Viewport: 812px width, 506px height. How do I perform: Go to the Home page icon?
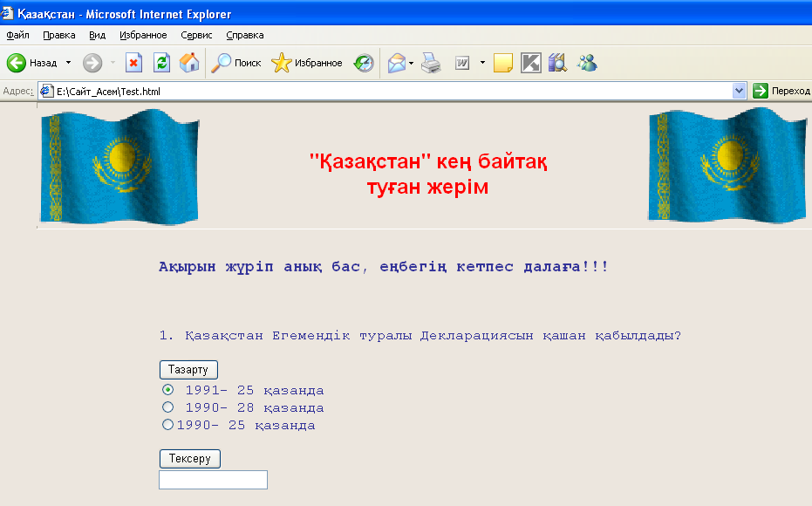(x=189, y=63)
